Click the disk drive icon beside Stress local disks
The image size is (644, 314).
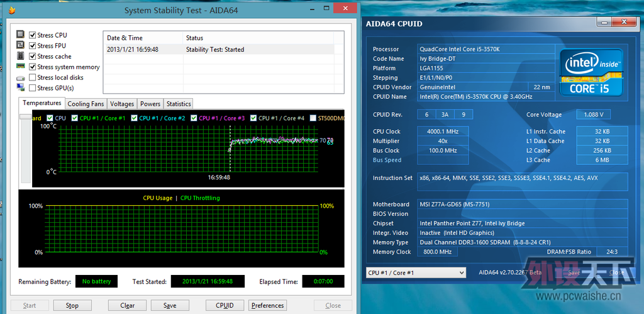pos(20,77)
